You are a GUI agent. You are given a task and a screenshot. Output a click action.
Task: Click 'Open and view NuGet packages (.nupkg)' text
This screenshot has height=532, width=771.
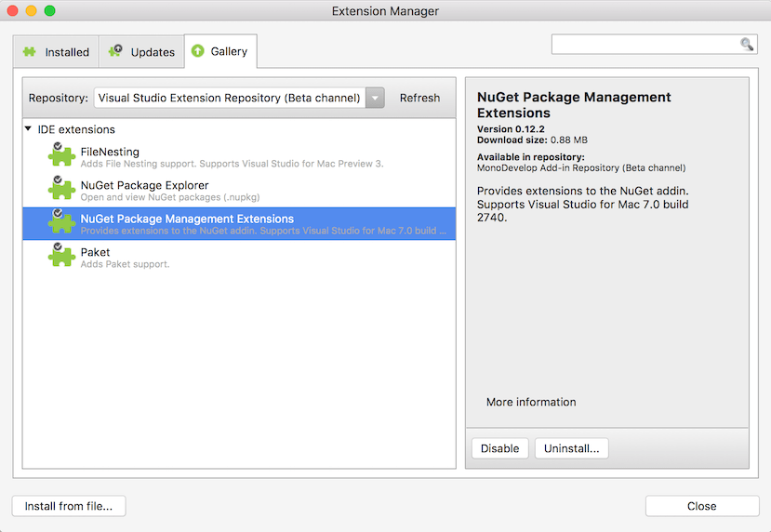coord(170,197)
